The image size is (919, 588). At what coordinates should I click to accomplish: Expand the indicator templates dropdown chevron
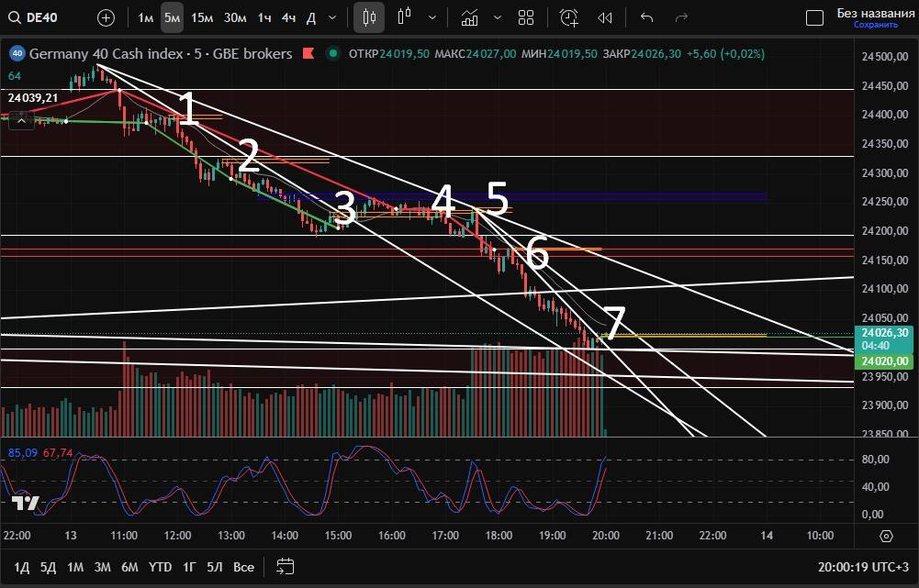point(497,17)
